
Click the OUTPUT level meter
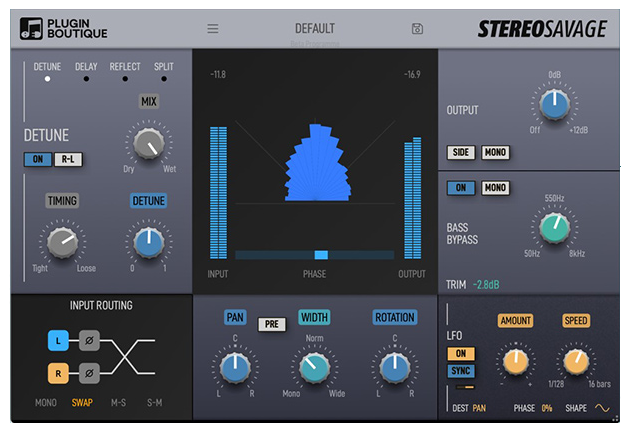pyautogui.click(x=413, y=198)
